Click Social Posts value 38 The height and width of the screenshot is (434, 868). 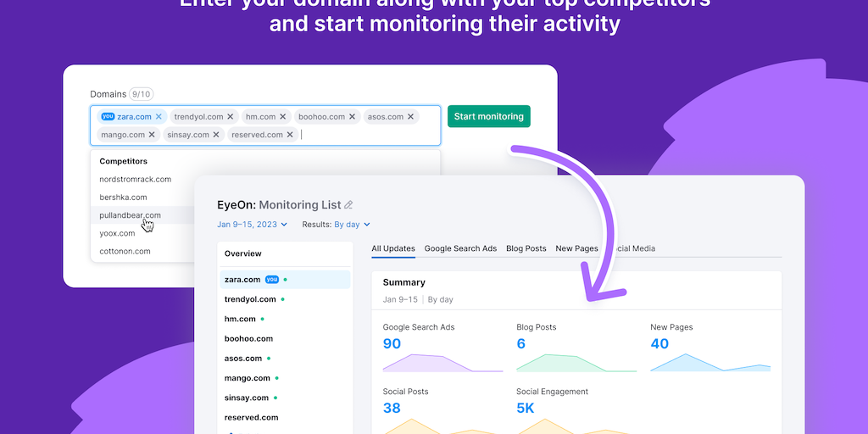(392, 408)
